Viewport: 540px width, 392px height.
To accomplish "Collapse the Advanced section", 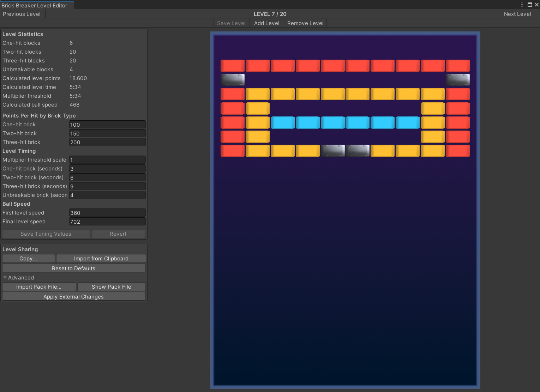I will pyautogui.click(x=5, y=278).
